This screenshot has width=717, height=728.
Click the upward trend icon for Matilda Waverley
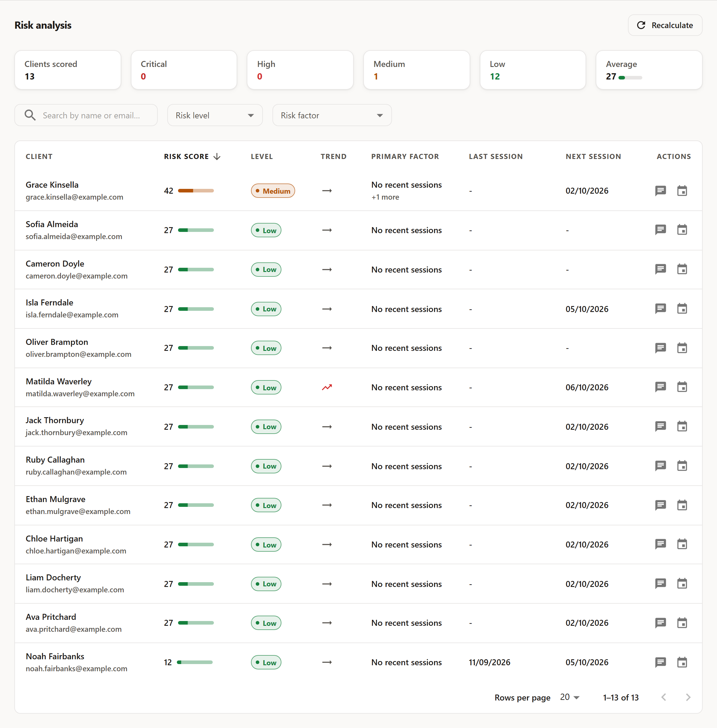(327, 387)
